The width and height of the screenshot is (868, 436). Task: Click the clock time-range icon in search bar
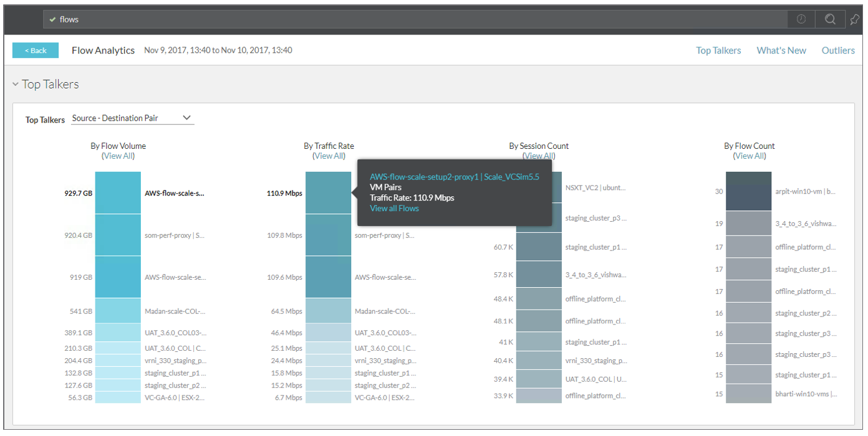pyautogui.click(x=801, y=19)
